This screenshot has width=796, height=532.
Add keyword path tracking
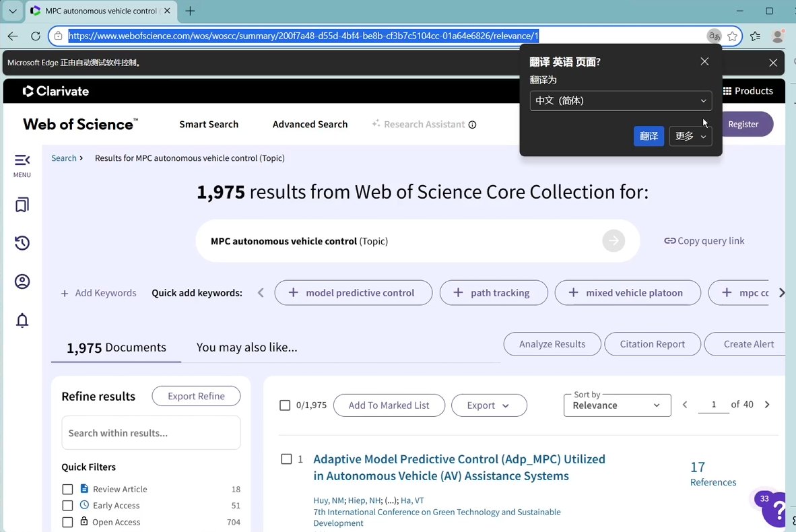point(494,293)
